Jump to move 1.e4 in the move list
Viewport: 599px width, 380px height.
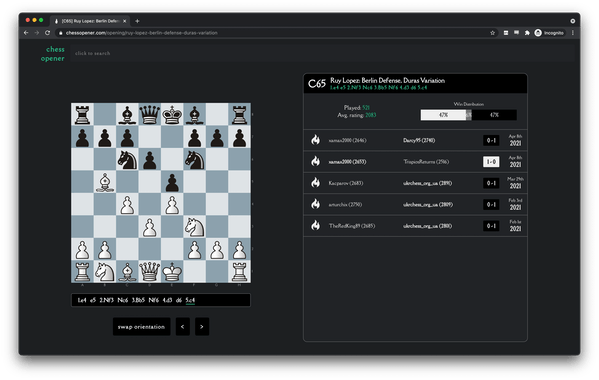tap(82, 300)
